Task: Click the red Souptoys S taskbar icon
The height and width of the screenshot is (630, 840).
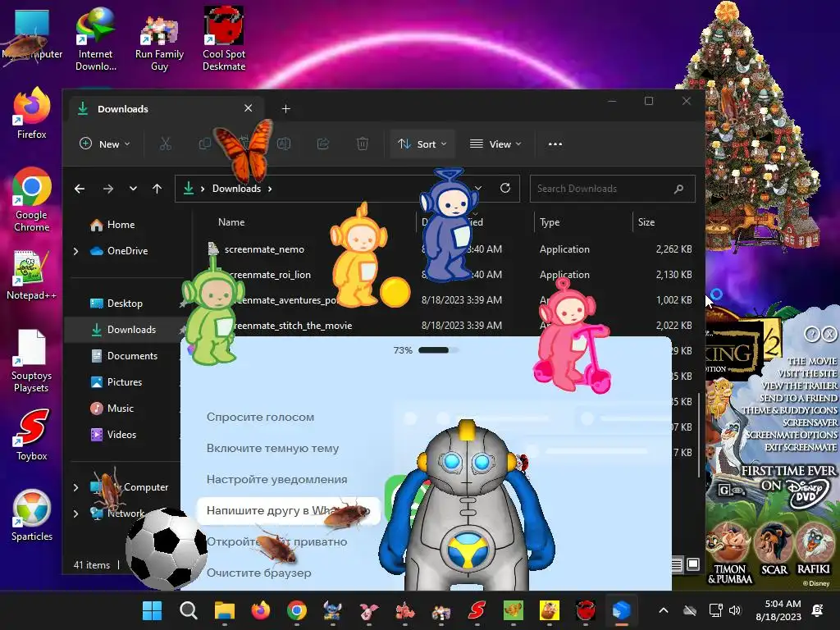Action: coord(477,610)
